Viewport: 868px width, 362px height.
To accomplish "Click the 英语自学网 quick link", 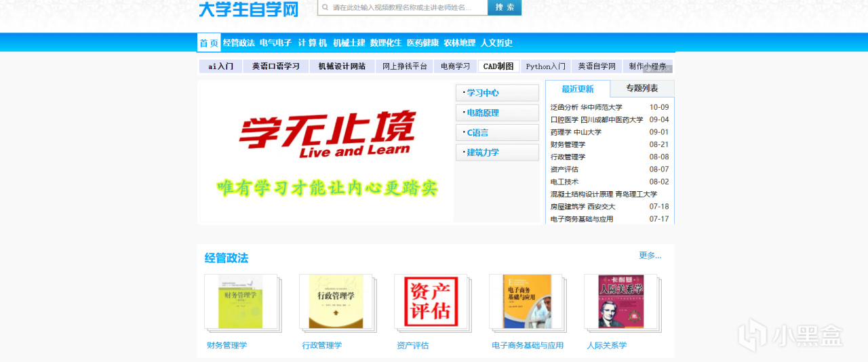I will point(597,66).
